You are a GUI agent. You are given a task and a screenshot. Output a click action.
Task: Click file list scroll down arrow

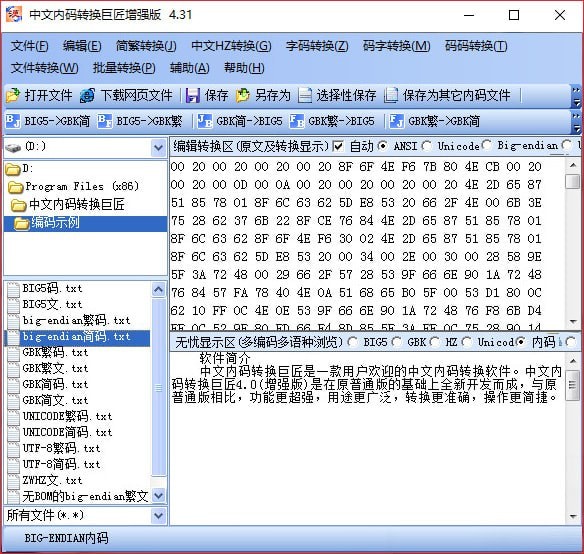pos(159,496)
